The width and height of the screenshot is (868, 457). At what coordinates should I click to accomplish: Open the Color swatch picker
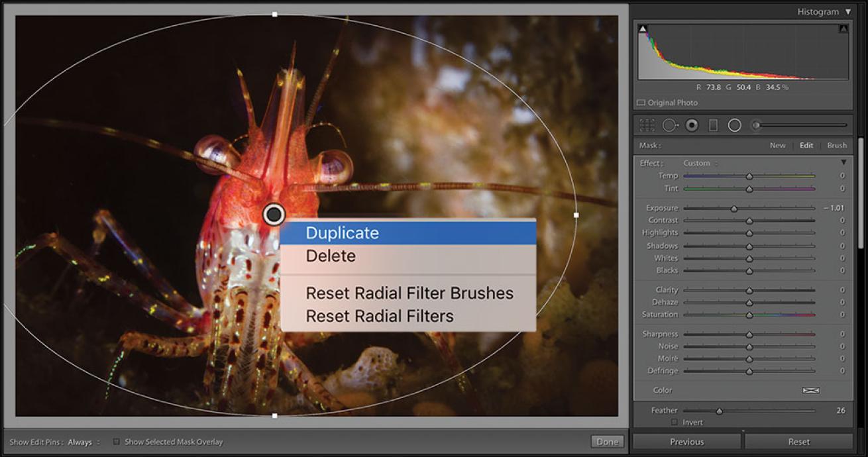click(x=810, y=390)
